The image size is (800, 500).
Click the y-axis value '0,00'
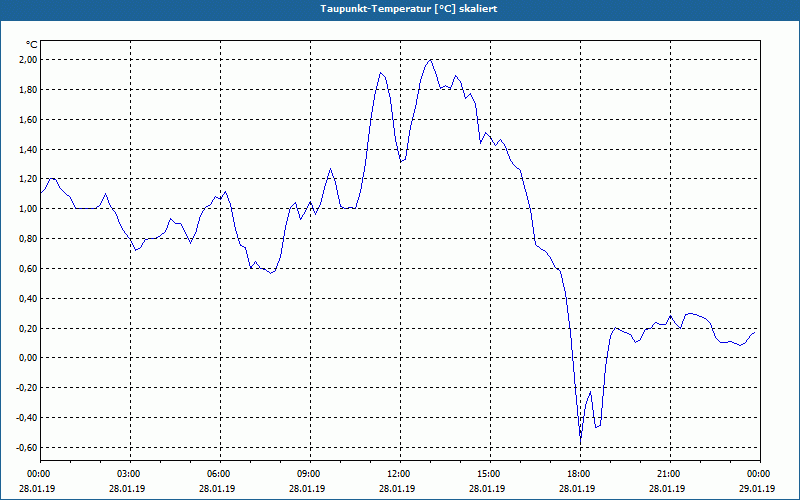click(28, 358)
